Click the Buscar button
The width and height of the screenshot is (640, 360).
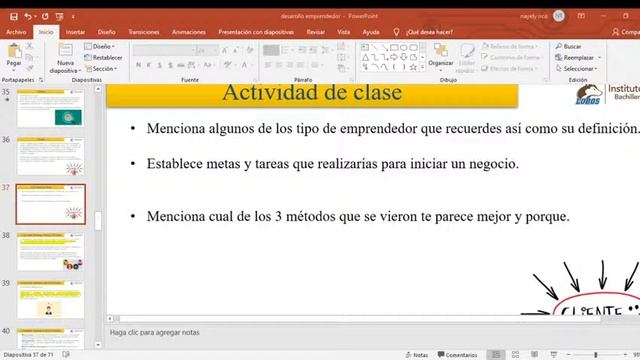[568, 46]
